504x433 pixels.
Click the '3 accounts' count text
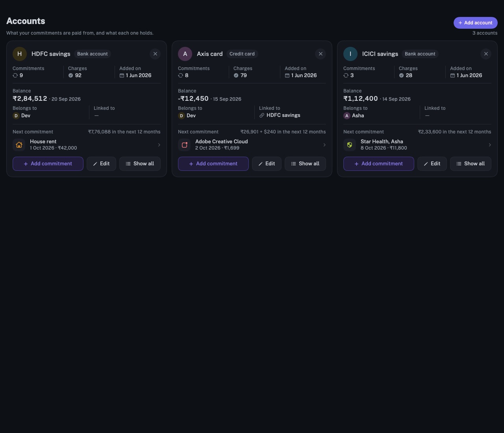coord(485,33)
